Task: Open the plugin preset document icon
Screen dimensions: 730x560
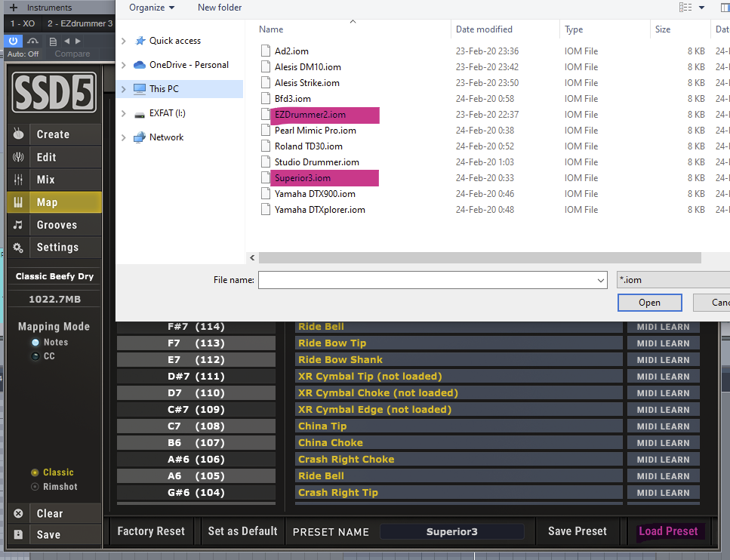Action: (x=53, y=42)
